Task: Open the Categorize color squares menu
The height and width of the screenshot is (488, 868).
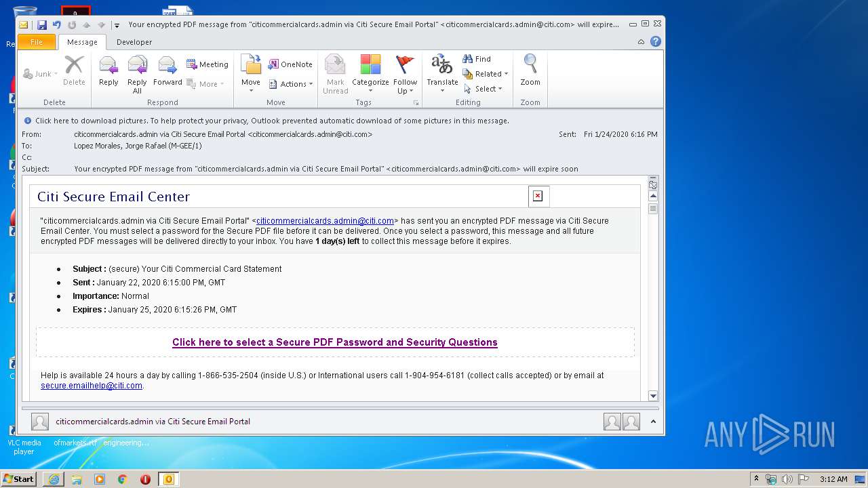Action: pyautogui.click(x=370, y=75)
